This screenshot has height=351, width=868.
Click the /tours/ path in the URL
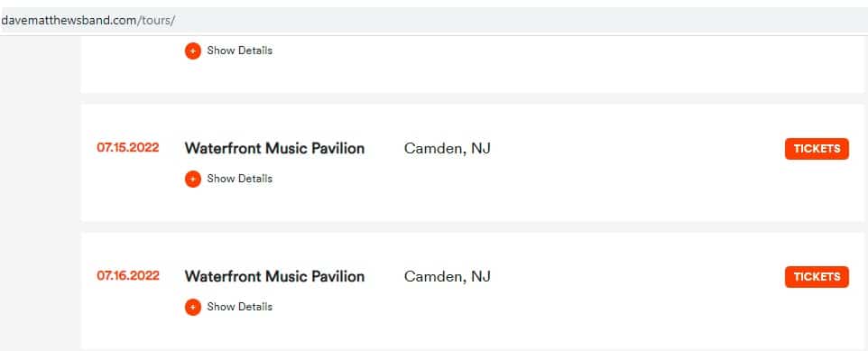156,21
